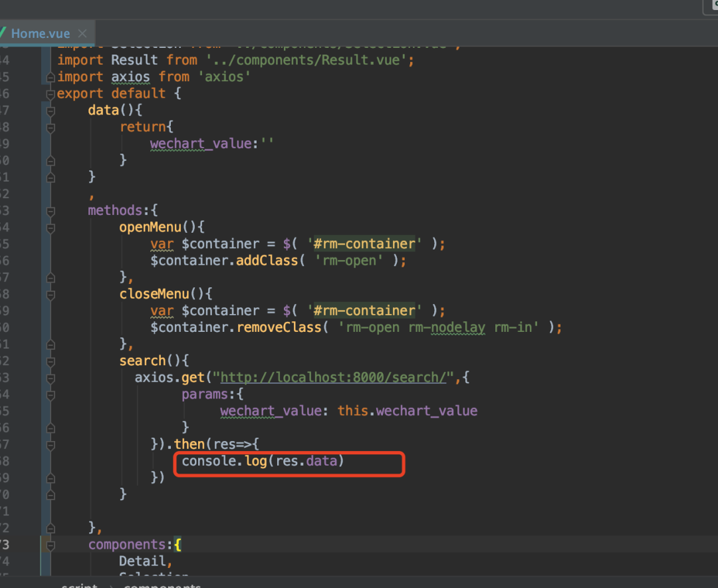Viewport: 718px width, 588px height.
Task: Click wechart_value in the return block
Action: (x=201, y=144)
